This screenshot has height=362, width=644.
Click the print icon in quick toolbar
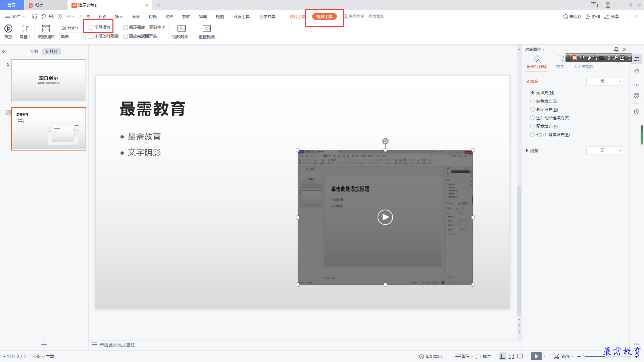52,16
